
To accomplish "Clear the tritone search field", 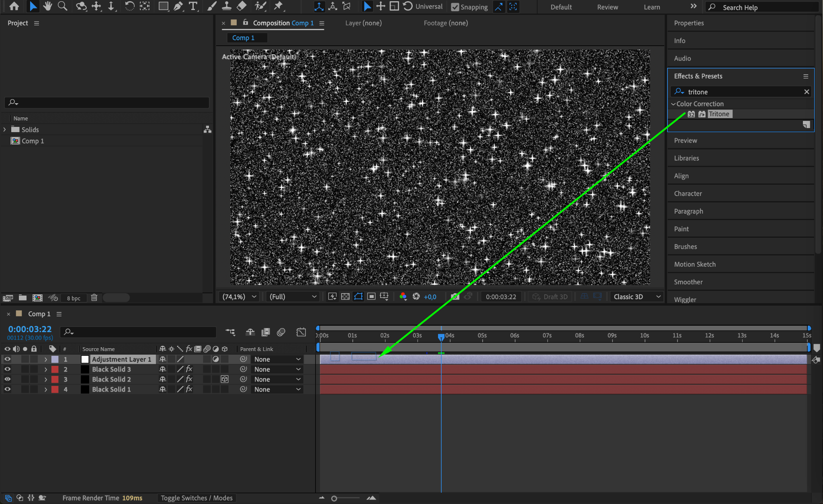I will (806, 92).
